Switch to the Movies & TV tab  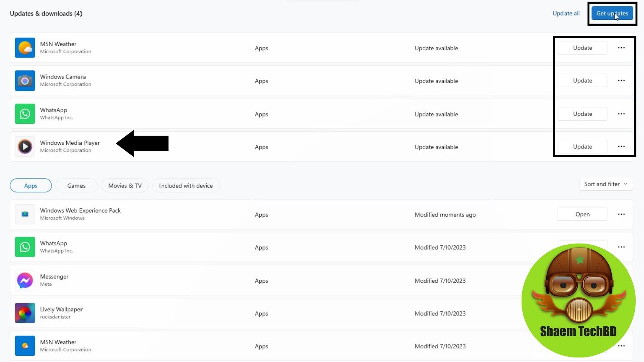pyautogui.click(x=125, y=186)
